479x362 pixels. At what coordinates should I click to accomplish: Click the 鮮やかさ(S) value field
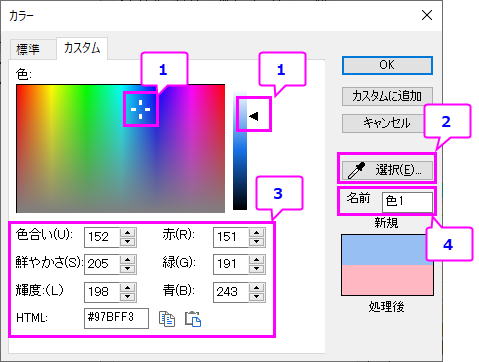click(102, 264)
